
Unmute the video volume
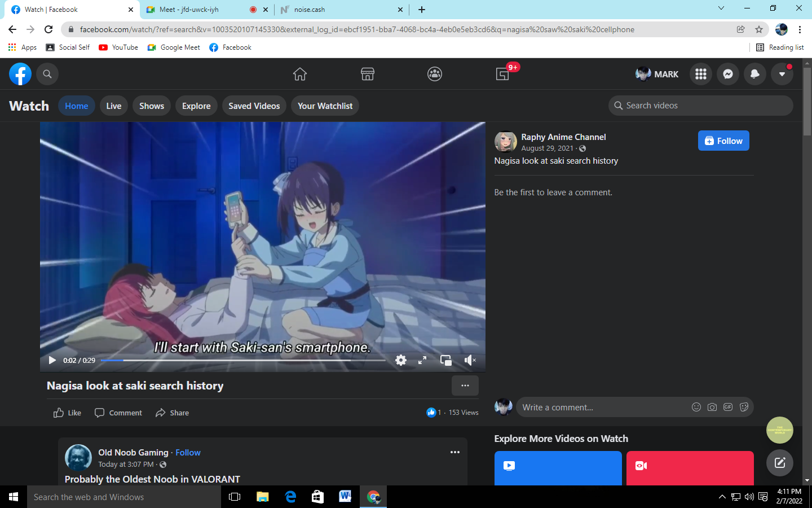click(470, 360)
